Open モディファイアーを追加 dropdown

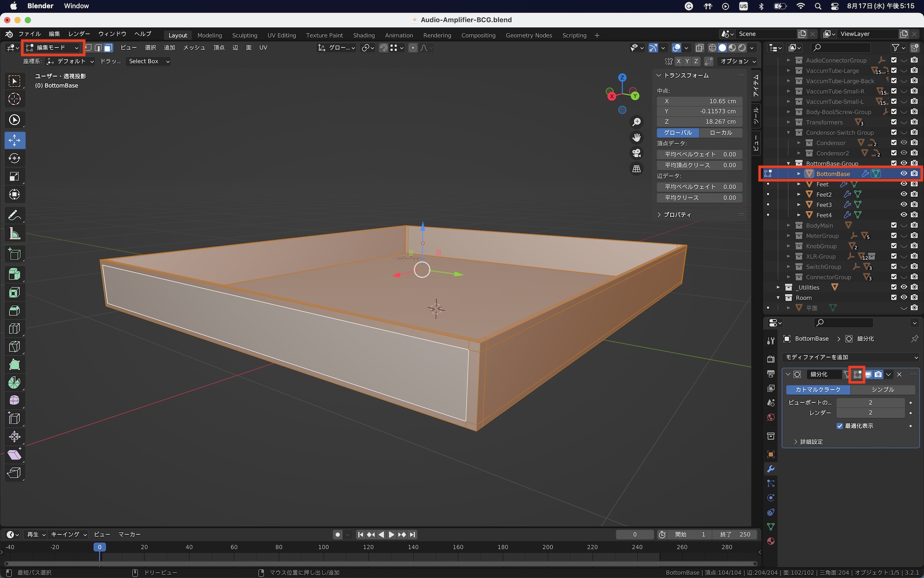pos(850,357)
